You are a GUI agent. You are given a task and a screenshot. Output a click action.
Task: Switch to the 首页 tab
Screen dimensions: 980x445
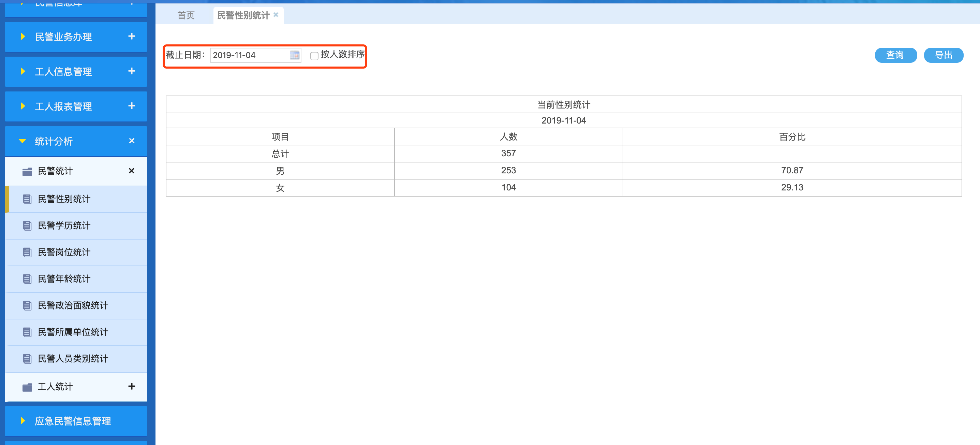click(186, 15)
